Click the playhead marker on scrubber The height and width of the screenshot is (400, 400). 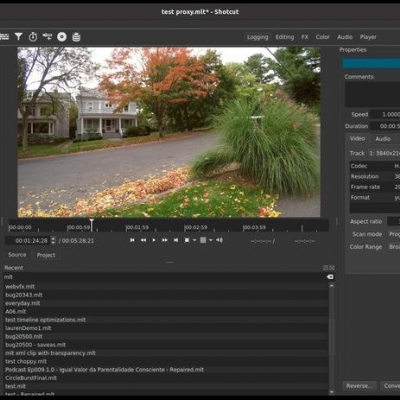[91, 225]
